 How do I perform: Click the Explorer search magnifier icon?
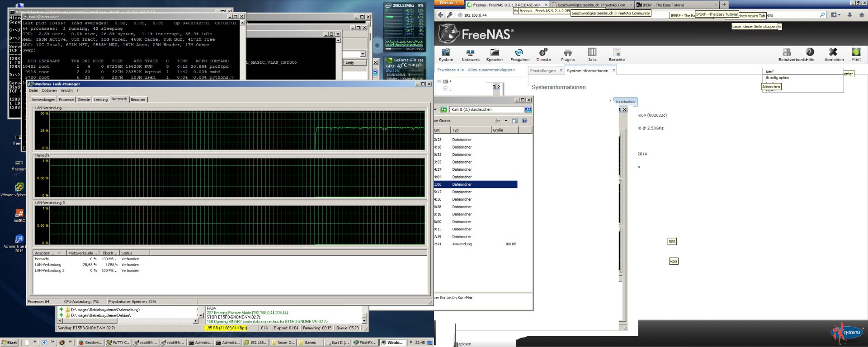[528, 109]
